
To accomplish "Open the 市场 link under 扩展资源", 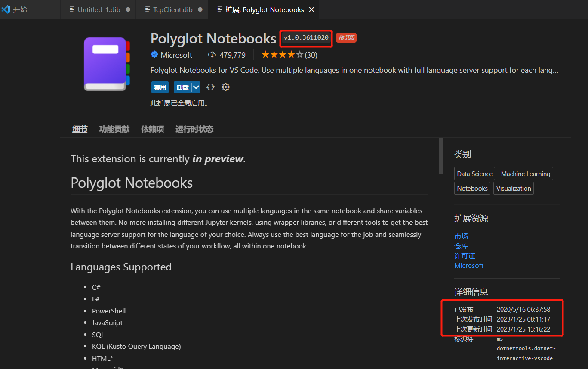I will 461,236.
